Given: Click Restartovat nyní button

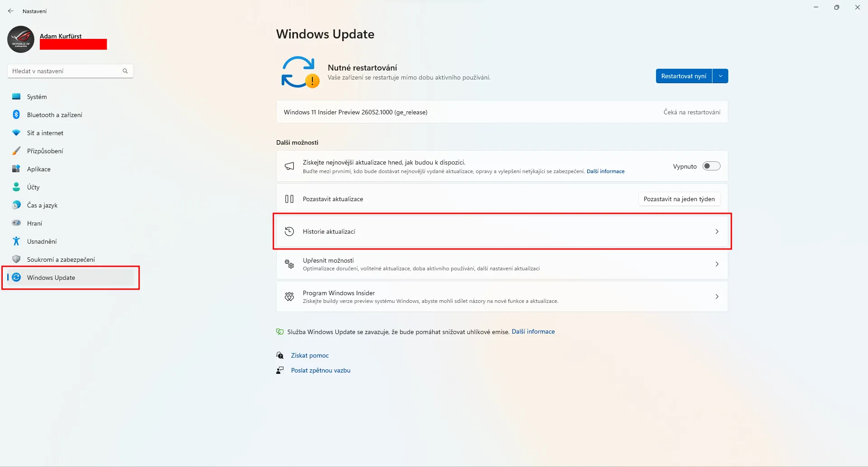Looking at the screenshot, I should 684,76.
